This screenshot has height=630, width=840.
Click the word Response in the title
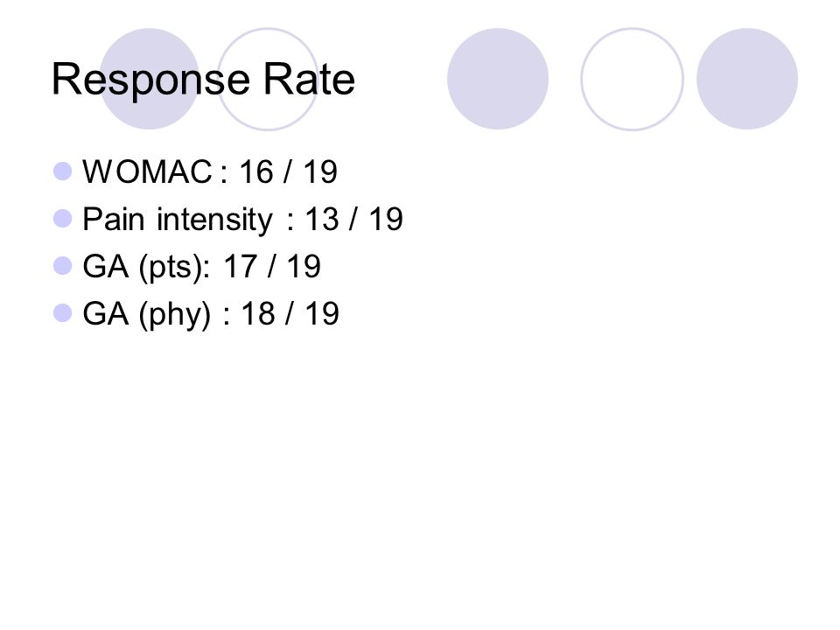coord(150,80)
